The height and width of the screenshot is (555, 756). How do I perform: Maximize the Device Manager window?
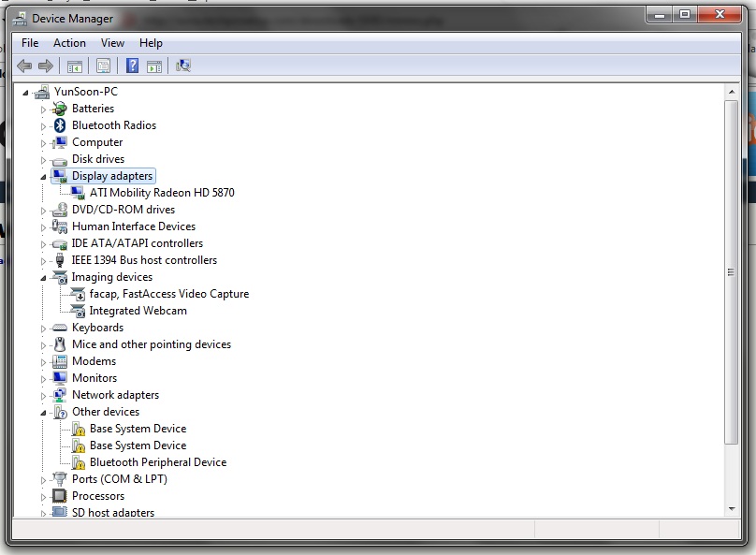685,14
